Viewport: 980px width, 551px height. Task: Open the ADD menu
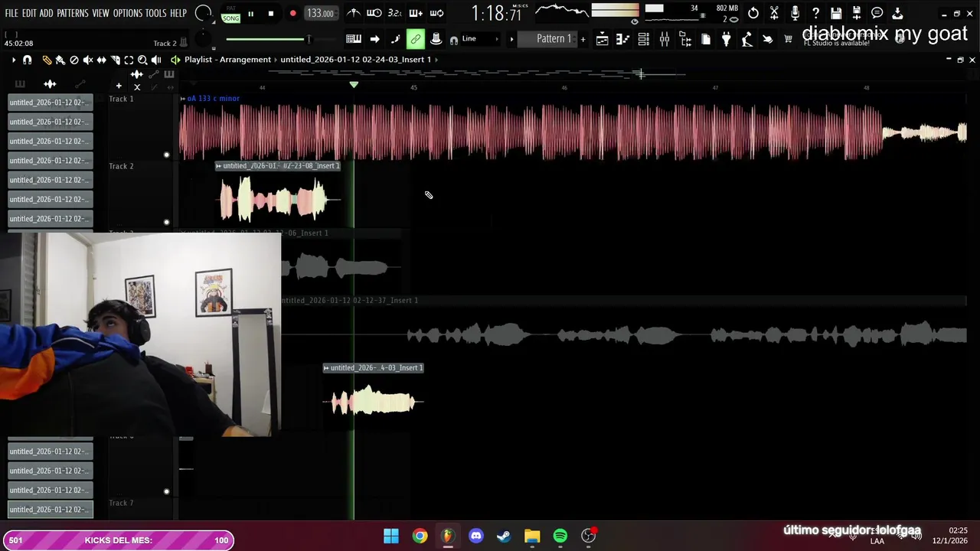click(x=47, y=13)
